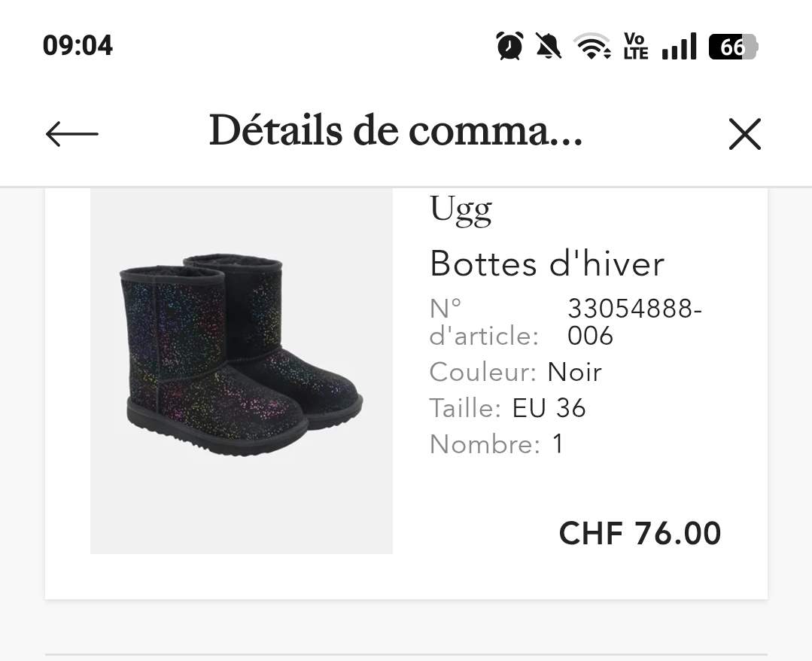812x661 pixels.
Task: Select the page title Détails de commande
Action: pyautogui.click(x=396, y=132)
